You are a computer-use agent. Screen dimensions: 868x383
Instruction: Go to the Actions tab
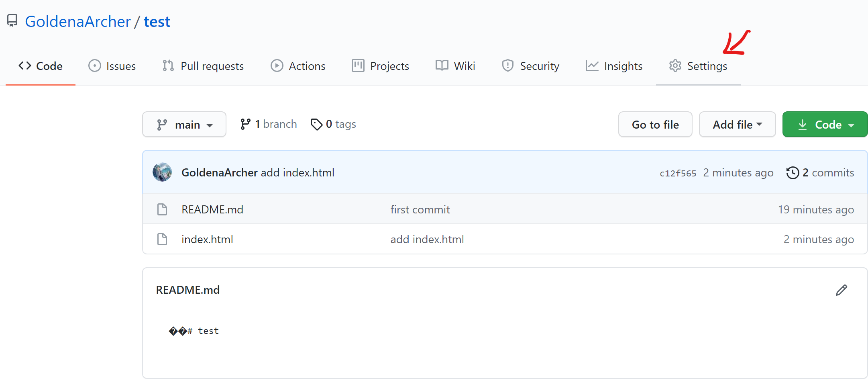298,66
